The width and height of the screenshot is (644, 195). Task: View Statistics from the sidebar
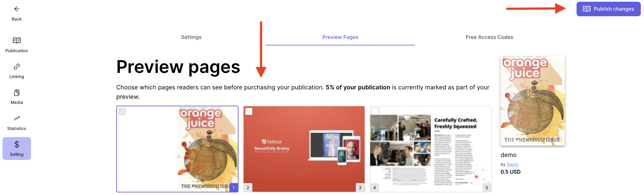click(16, 122)
